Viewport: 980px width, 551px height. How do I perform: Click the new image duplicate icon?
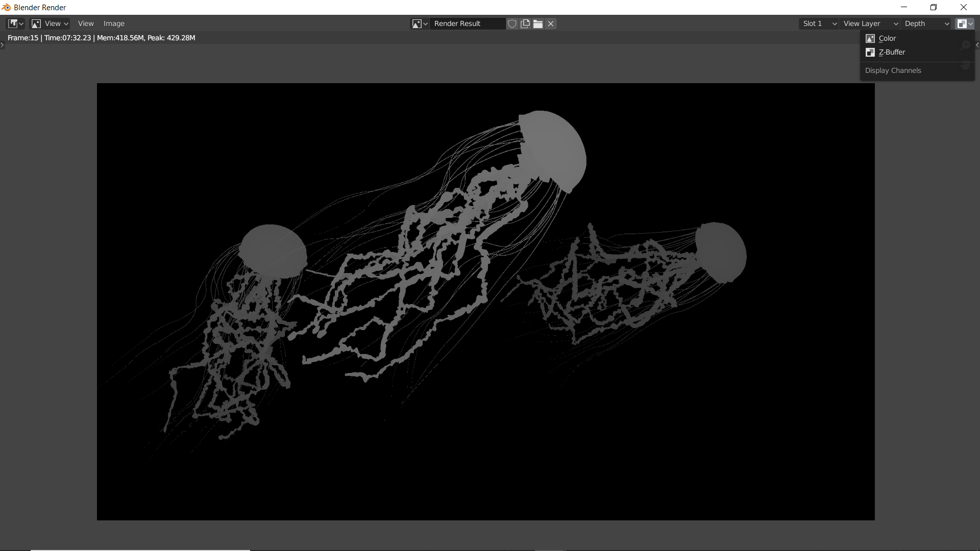pos(525,23)
